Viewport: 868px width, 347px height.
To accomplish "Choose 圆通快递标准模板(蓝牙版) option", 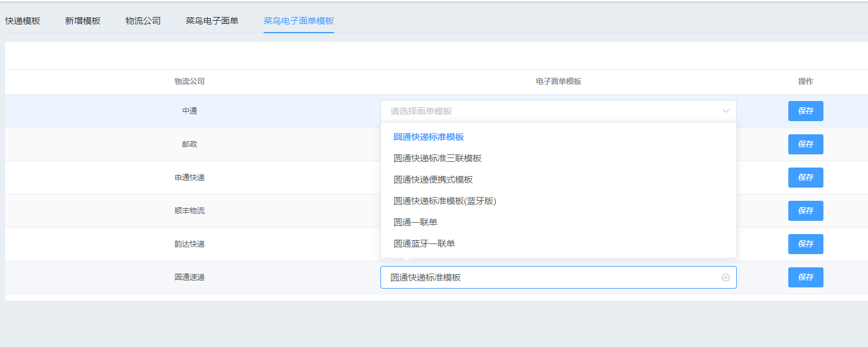I will pyautogui.click(x=445, y=201).
